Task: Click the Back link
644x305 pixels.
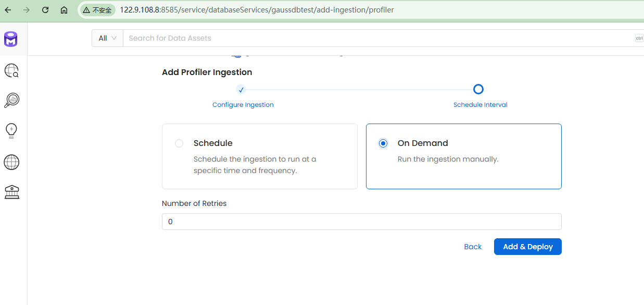Action: point(473,247)
